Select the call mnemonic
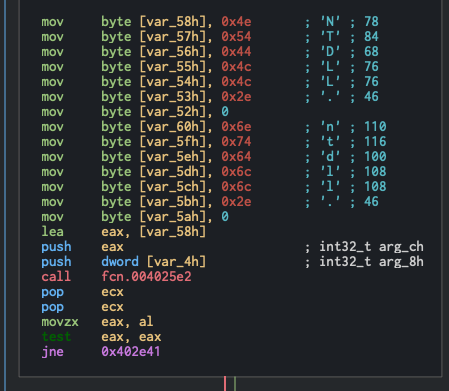 tap(56, 277)
